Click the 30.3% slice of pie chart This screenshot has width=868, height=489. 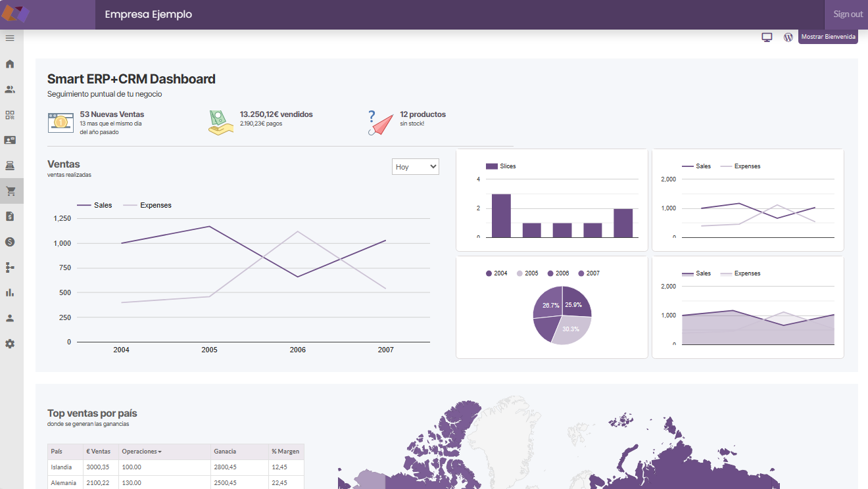pos(569,328)
